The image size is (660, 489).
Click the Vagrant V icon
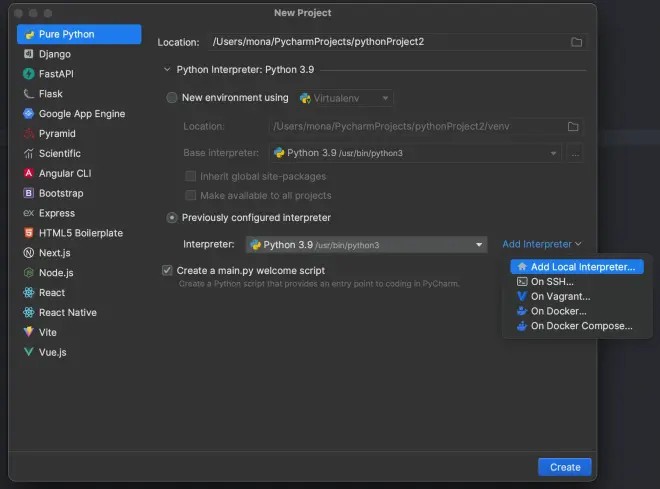(x=522, y=296)
